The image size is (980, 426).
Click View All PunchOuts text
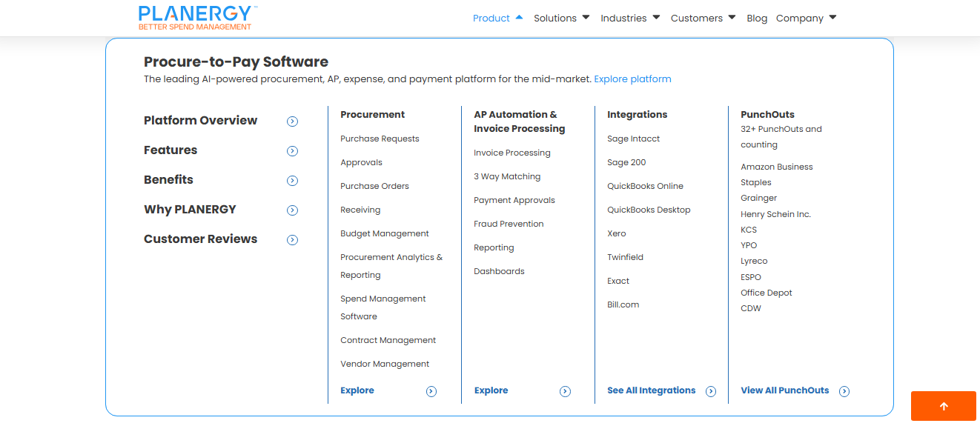click(785, 390)
